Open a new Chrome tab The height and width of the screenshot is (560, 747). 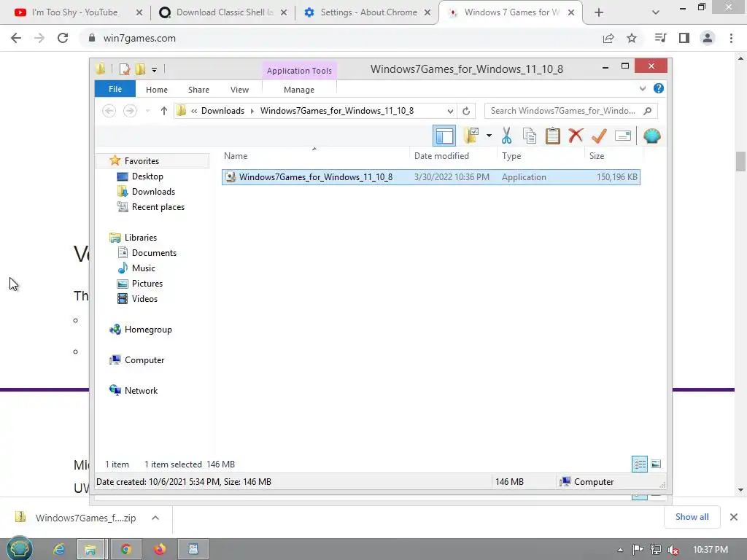pos(599,13)
